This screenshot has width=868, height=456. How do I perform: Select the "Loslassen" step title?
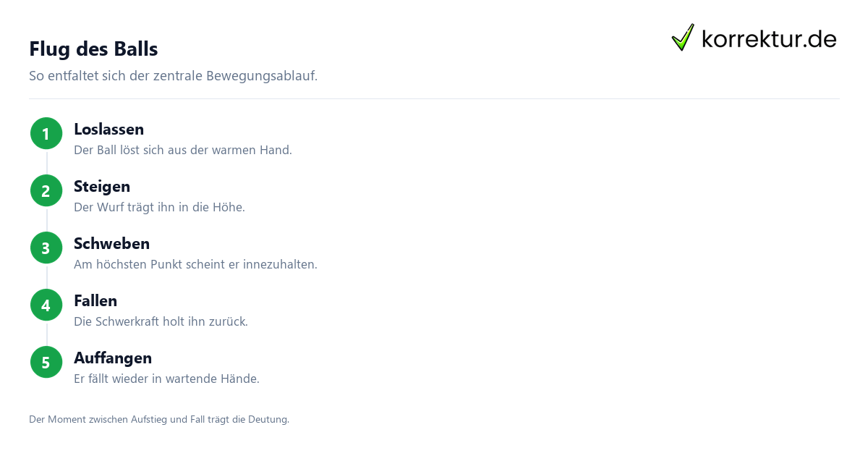click(x=109, y=130)
